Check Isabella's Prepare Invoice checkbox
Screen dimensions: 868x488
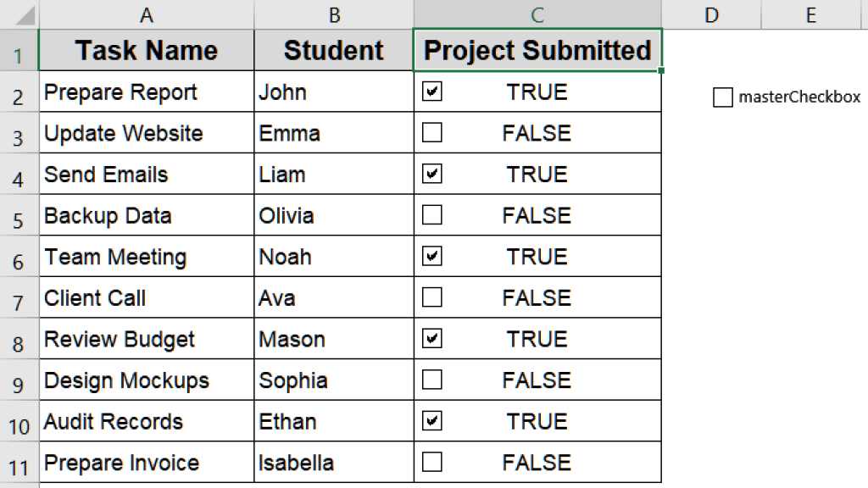431,462
